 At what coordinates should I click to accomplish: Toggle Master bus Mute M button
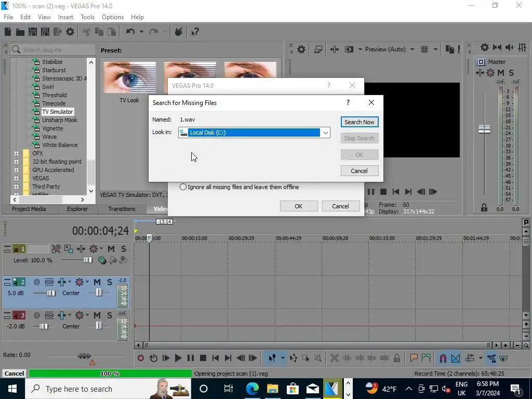point(501,73)
